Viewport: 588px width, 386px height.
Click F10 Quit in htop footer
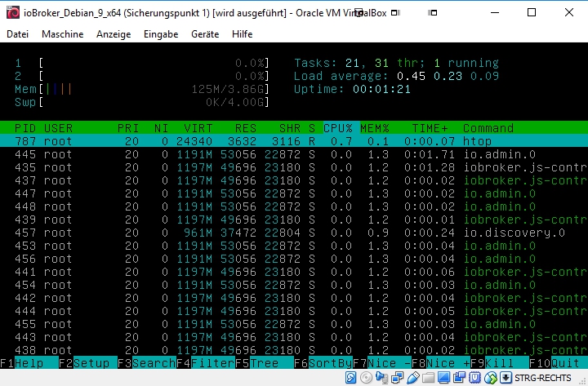click(559, 363)
